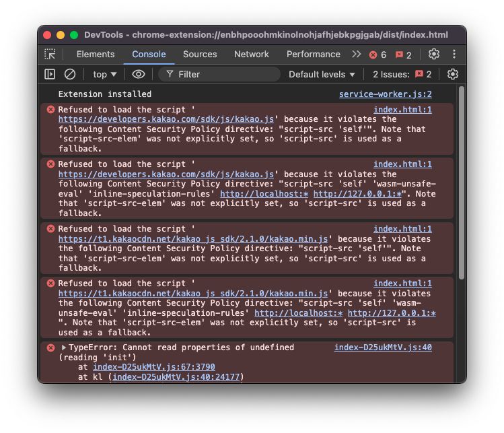The height and width of the screenshot is (433, 504).
Task: Open the top JavaScript context dropdown
Action: [104, 74]
